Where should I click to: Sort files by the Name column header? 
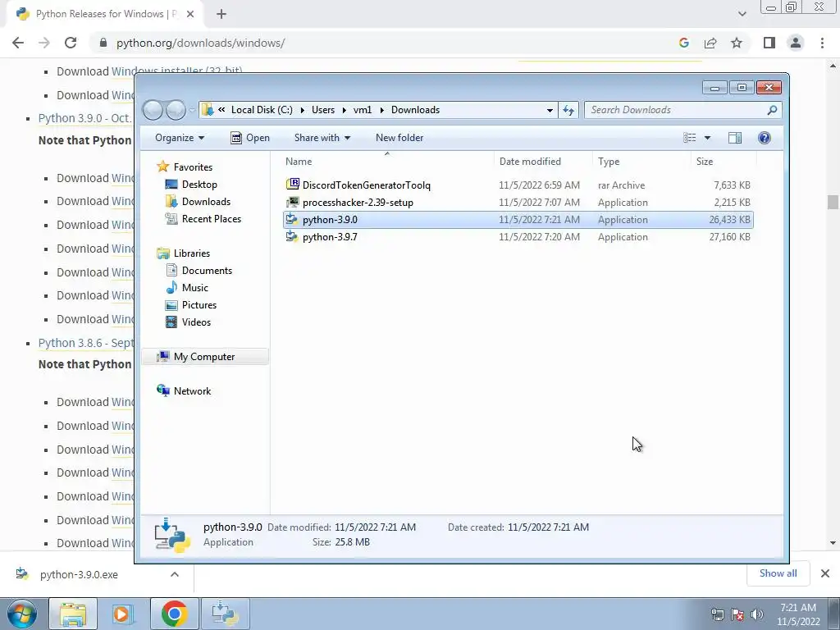(x=387, y=162)
